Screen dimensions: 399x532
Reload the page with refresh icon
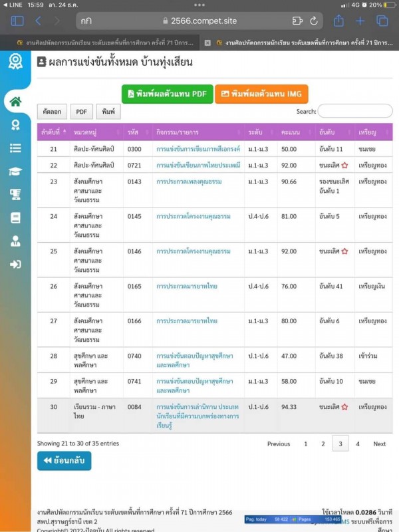click(x=314, y=21)
